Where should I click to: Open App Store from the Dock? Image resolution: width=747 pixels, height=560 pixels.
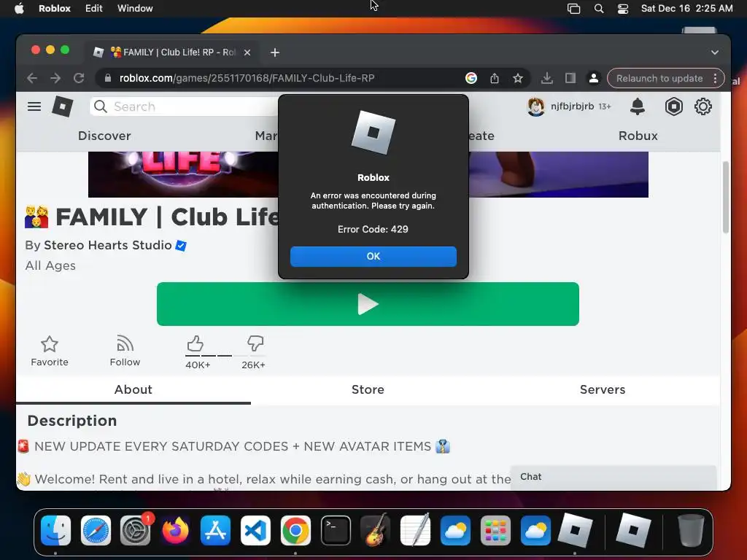pos(215,530)
